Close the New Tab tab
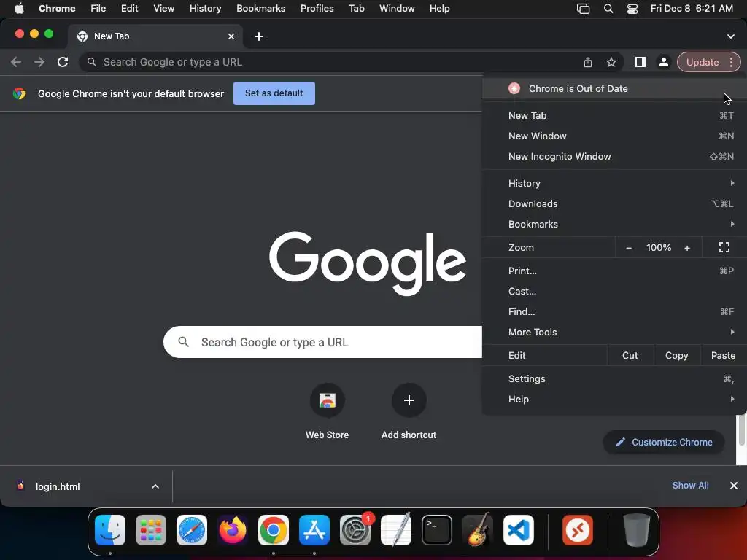This screenshot has width=747, height=560. tap(231, 36)
